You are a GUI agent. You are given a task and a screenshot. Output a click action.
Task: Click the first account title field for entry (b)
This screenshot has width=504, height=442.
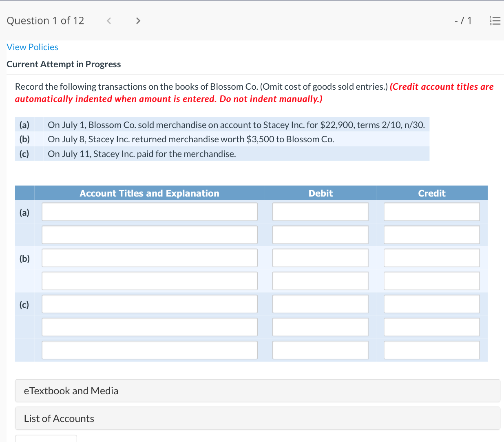(149, 258)
